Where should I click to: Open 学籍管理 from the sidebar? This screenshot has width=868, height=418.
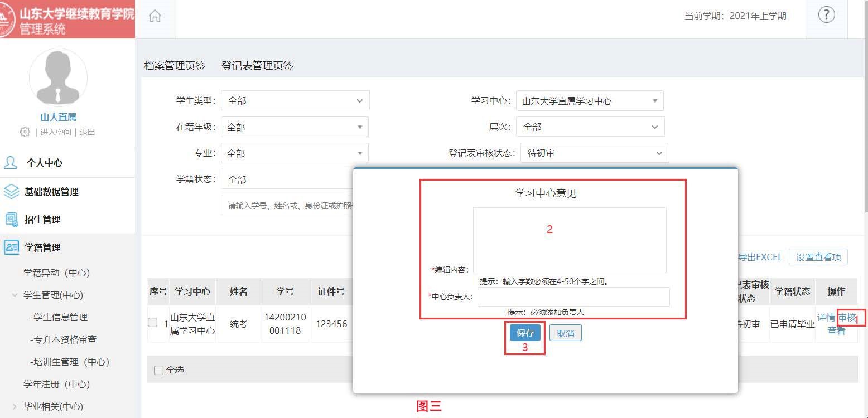pos(42,247)
